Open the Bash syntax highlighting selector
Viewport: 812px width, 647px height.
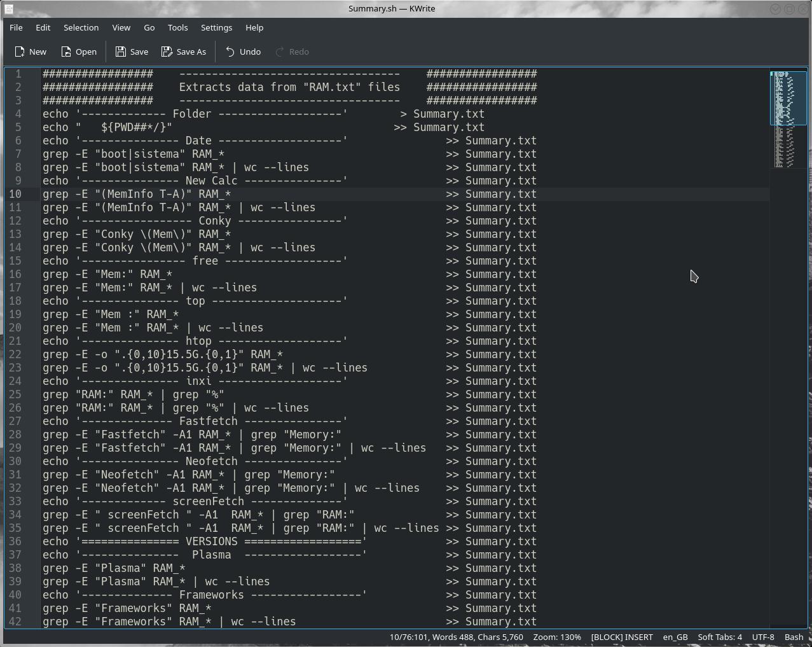click(x=794, y=637)
